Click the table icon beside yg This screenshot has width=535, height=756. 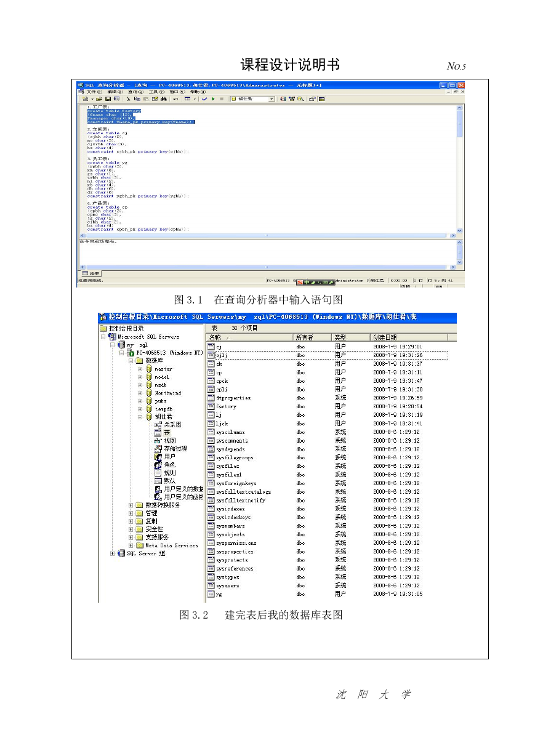[211, 595]
